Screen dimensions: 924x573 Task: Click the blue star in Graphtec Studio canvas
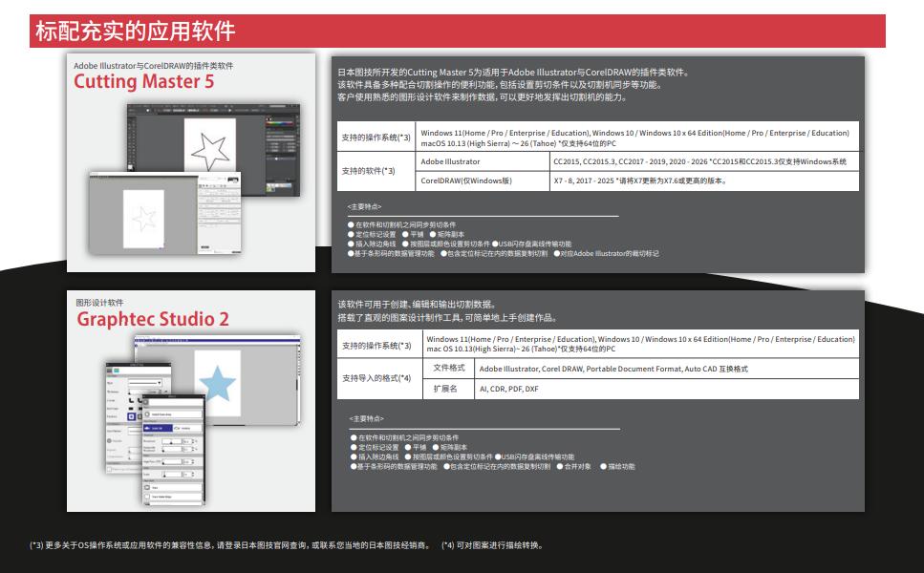tap(217, 382)
